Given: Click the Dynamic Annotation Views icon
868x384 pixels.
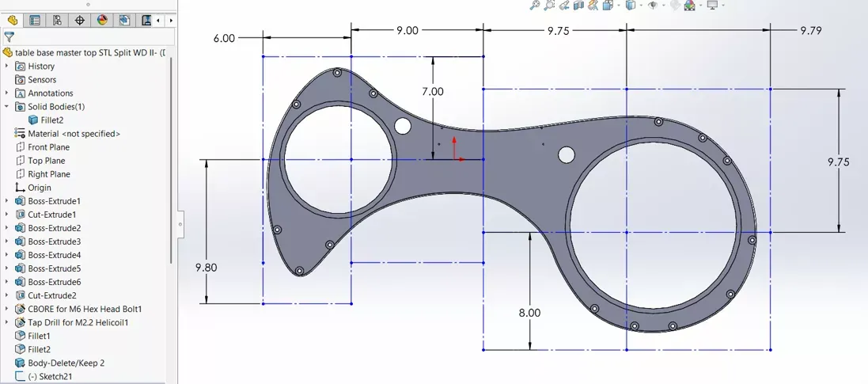Looking at the screenshot, I should (593, 5).
